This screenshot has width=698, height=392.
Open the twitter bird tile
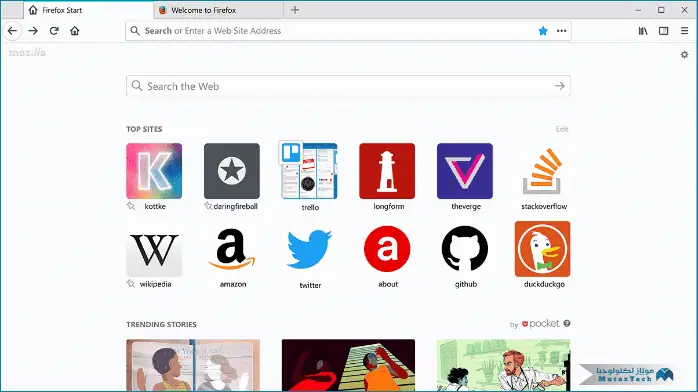coord(309,249)
